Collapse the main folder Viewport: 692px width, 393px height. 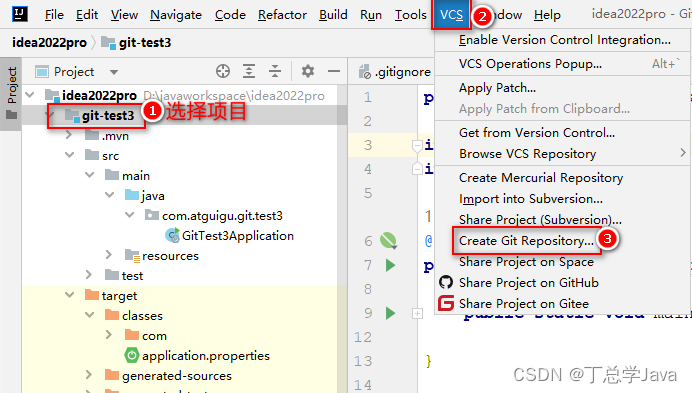pos(90,175)
